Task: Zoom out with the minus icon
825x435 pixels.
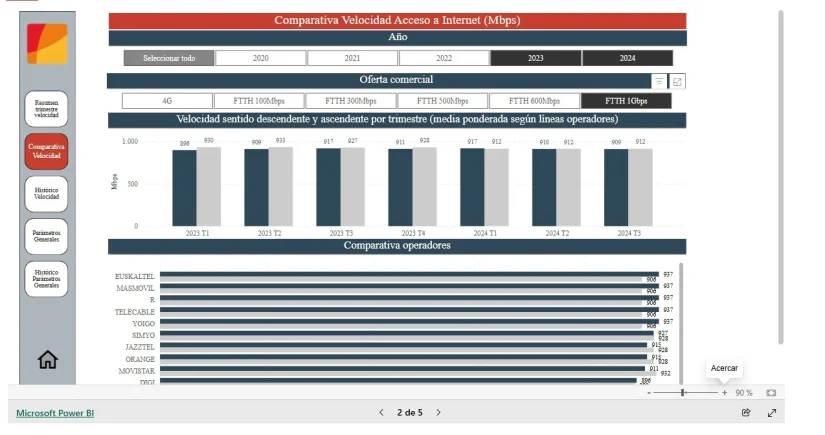Action: click(x=649, y=393)
